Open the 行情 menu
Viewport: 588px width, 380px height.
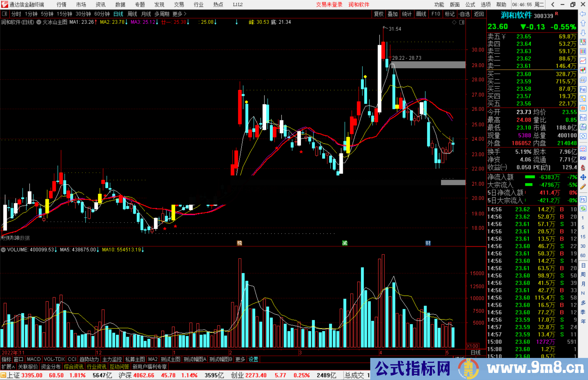pos(61,5)
